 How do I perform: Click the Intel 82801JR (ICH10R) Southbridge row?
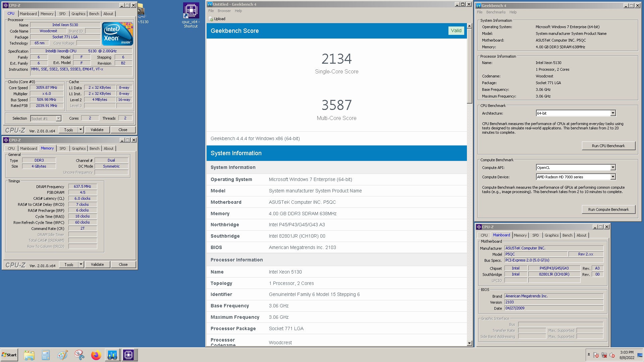[336, 236]
